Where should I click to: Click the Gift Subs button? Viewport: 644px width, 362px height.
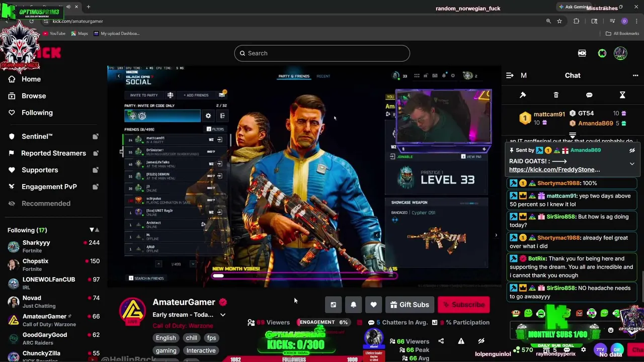click(410, 305)
